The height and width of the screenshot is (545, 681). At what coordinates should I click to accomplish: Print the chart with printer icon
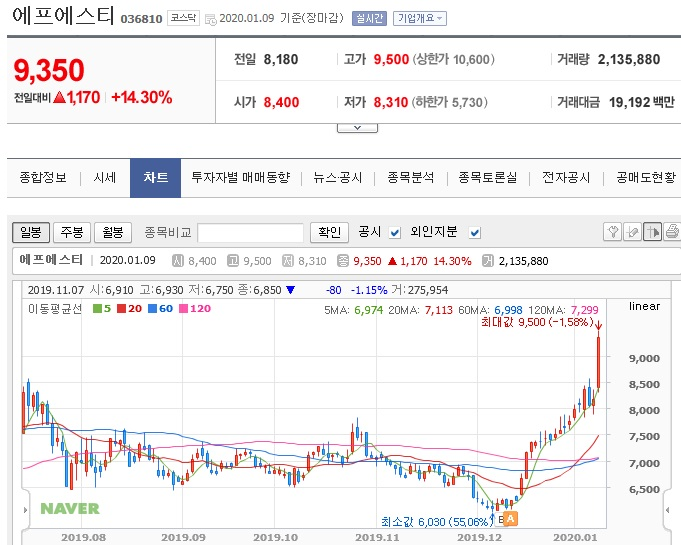point(672,231)
